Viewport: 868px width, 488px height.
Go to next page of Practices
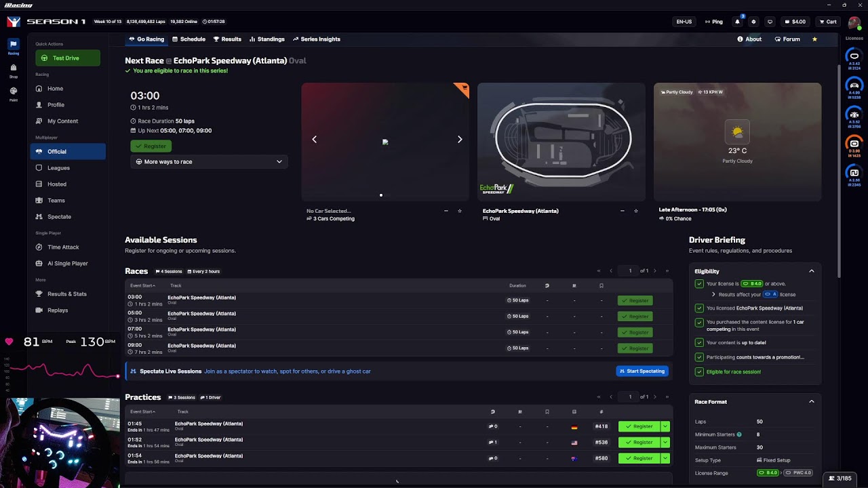[655, 397]
